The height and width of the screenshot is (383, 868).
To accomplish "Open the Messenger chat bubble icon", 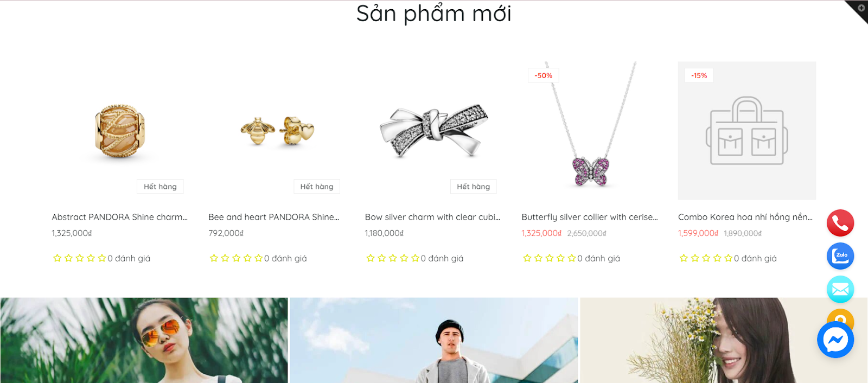I will (835, 340).
